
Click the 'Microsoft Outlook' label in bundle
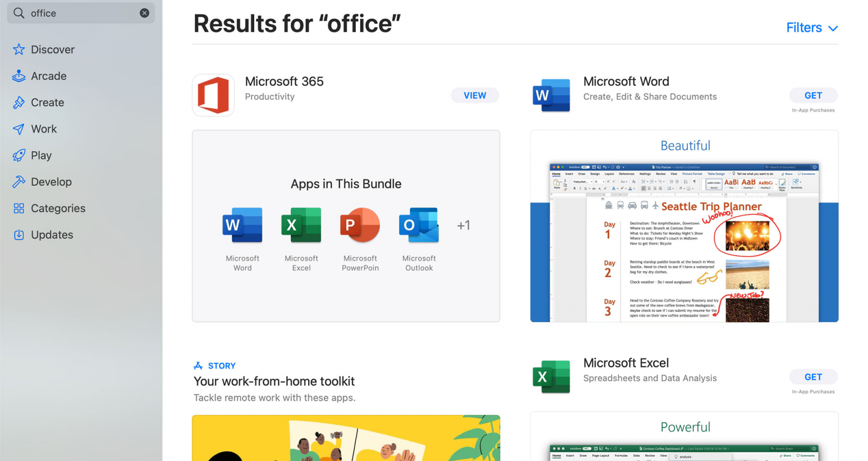pyautogui.click(x=419, y=263)
